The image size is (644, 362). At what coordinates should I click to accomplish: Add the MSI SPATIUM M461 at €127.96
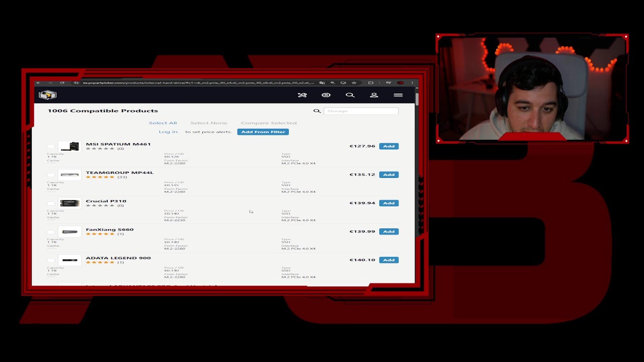point(389,146)
